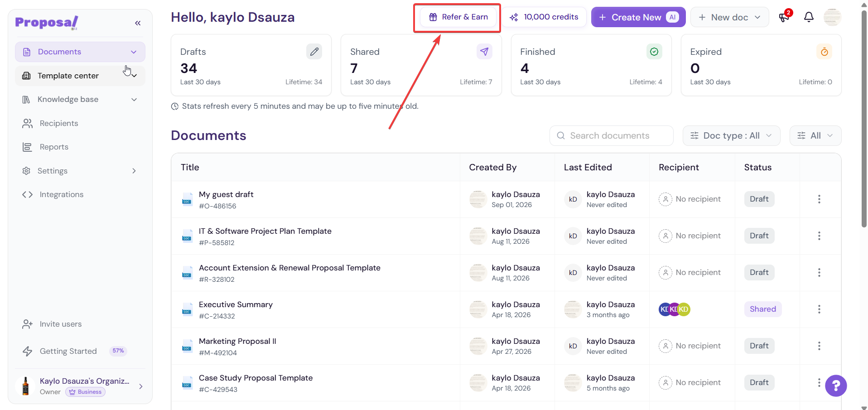Click the Drafts pencil icon
The height and width of the screenshot is (410, 868).
pyautogui.click(x=314, y=52)
